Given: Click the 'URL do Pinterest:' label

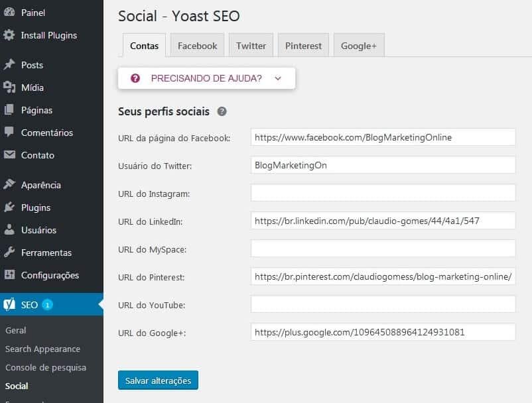Looking at the screenshot, I should pos(151,277).
